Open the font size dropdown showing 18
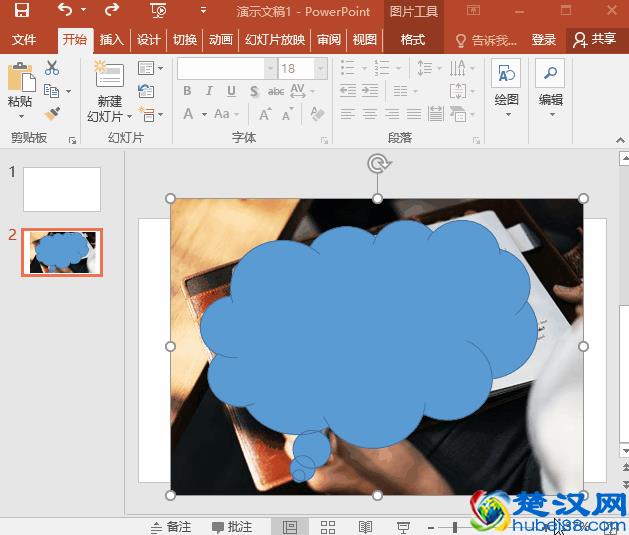Screen dimensions: 629x535 pos(321,69)
